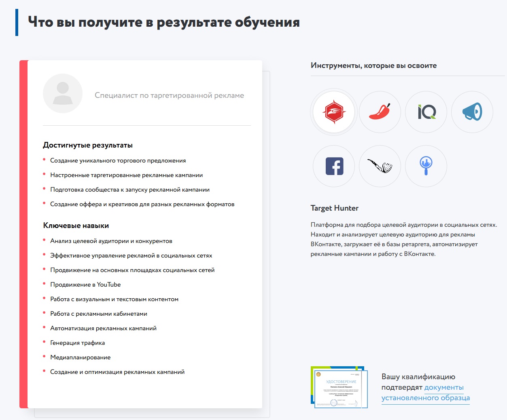507x420 pixels.
Task: Click the gray profile avatar placeholder
Action: point(63,93)
